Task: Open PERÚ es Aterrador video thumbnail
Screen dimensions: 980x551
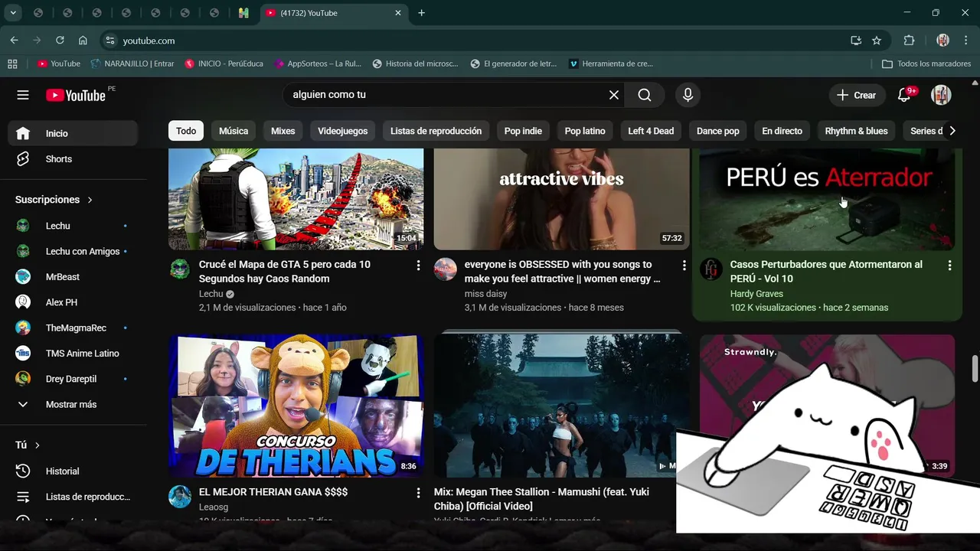Action: click(827, 199)
